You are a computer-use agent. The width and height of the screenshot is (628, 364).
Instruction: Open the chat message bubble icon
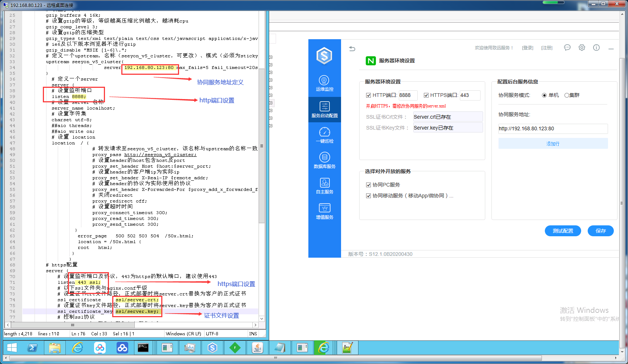click(x=567, y=48)
